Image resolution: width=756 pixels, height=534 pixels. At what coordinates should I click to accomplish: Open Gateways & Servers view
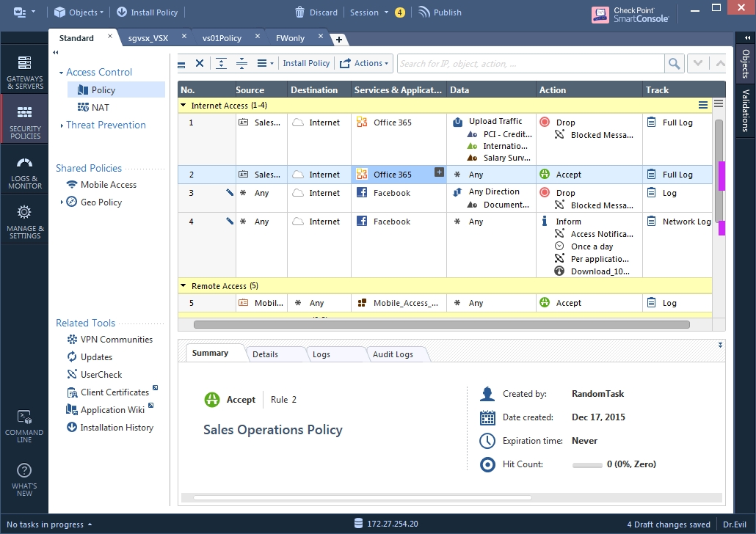(24, 72)
